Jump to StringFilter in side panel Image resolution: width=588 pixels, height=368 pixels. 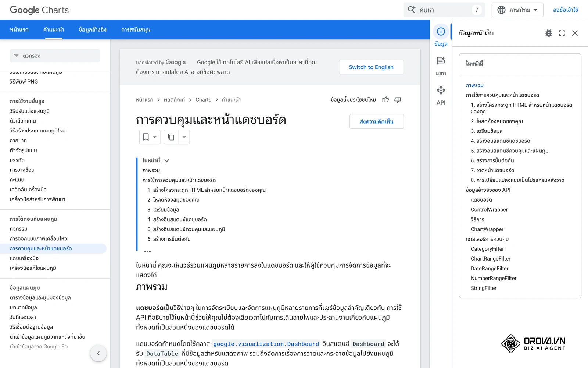pyautogui.click(x=484, y=288)
